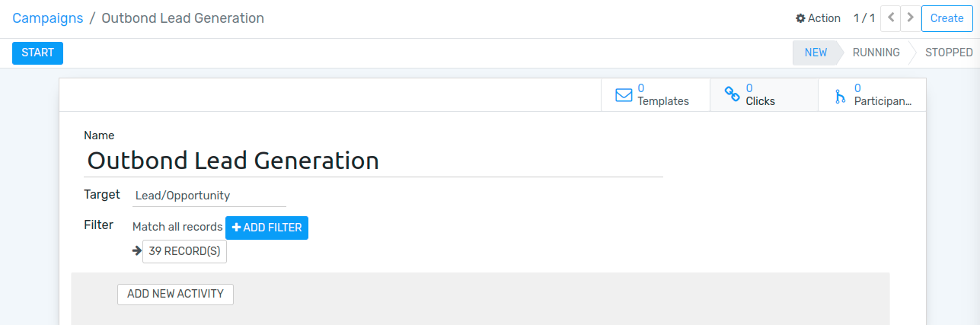Click the 1 / 1 pager counter

click(x=864, y=18)
